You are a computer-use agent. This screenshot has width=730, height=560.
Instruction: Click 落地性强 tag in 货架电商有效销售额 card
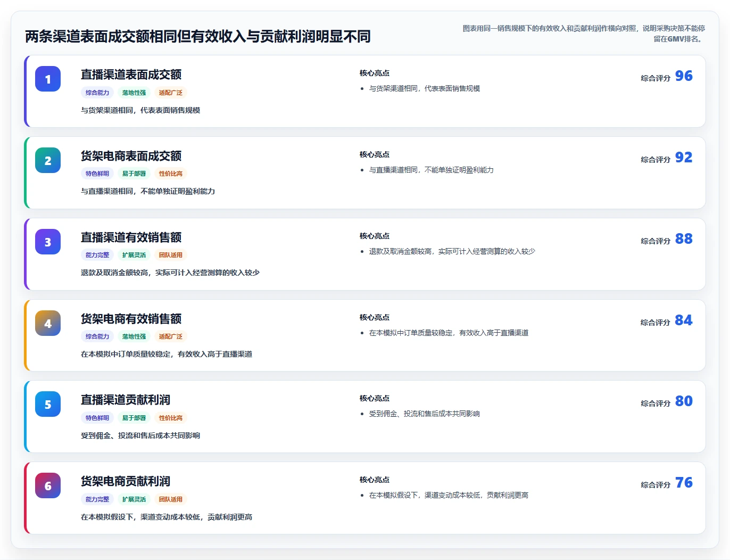(x=134, y=336)
